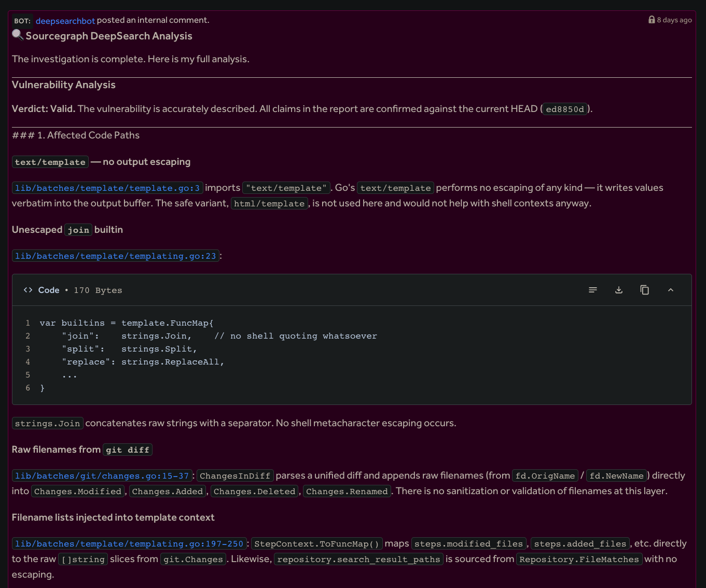Image resolution: width=706 pixels, height=588 pixels.
Task: Open lib/batches/template/templating.go:23 link
Action: pyautogui.click(x=115, y=256)
